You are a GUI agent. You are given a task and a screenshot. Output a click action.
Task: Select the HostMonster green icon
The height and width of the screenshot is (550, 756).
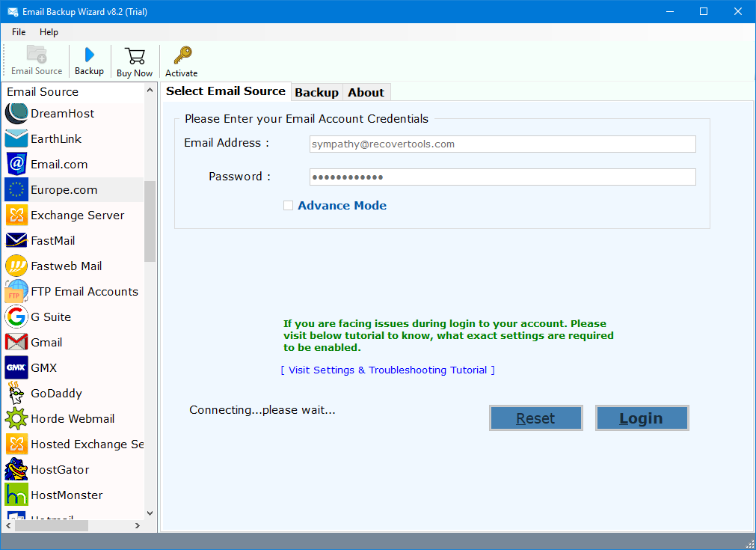coord(16,495)
